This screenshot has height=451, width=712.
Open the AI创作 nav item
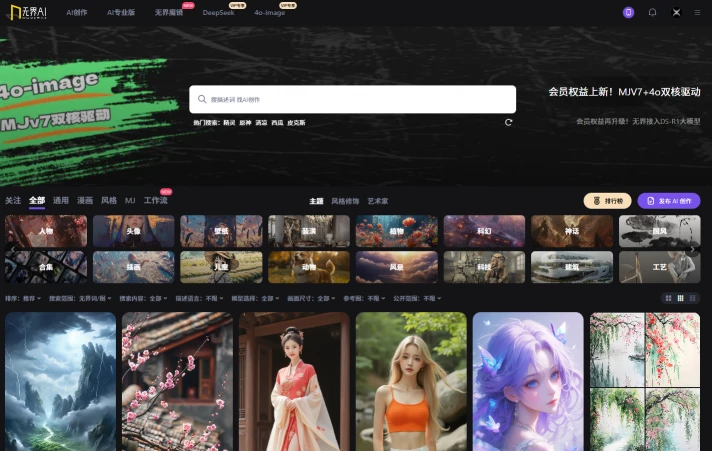(x=77, y=12)
